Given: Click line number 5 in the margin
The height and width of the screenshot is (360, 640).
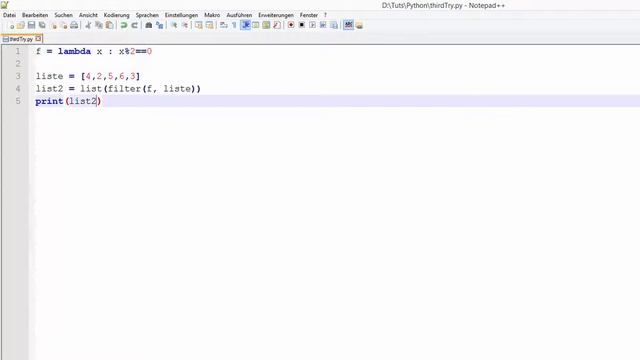Looking at the screenshot, I should (18, 101).
